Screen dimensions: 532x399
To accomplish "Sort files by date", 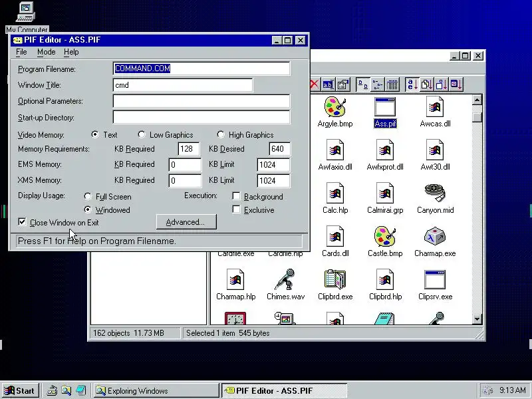I will [456, 84].
